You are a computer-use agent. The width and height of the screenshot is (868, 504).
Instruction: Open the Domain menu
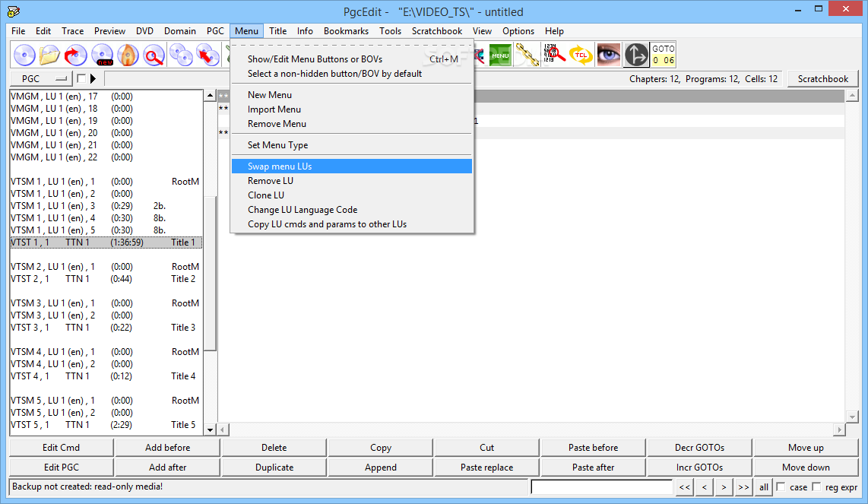coord(180,31)
